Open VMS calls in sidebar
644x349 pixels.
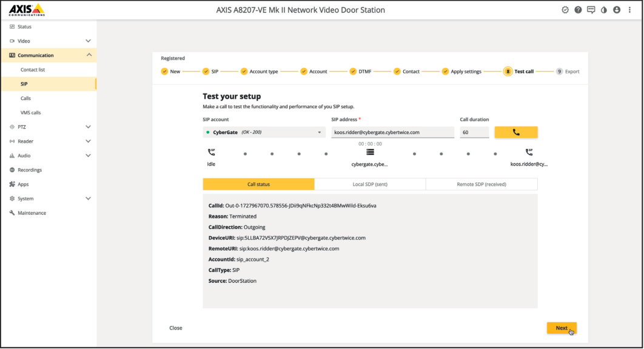[31, 113]
